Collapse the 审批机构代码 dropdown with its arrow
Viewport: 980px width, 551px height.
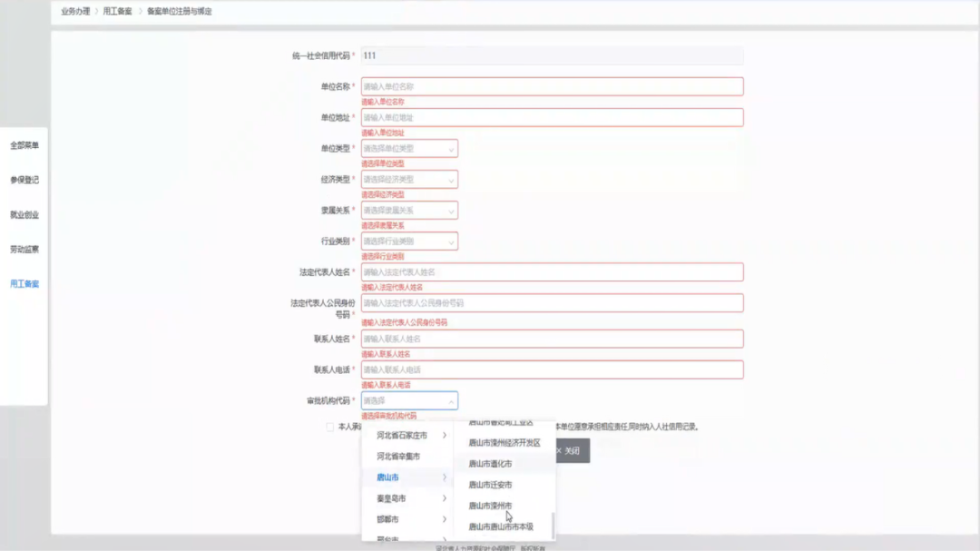[450, 400]
